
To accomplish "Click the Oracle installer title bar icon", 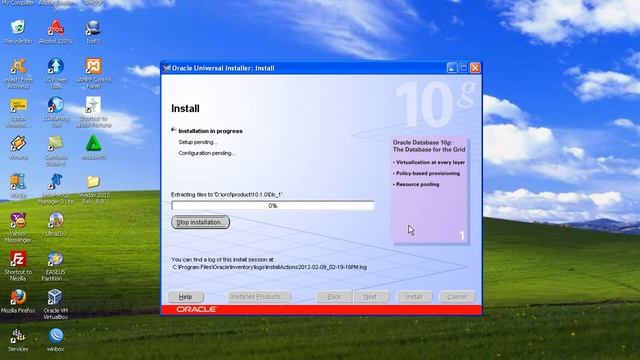I will pyautogui.click(x=167, y=68).
